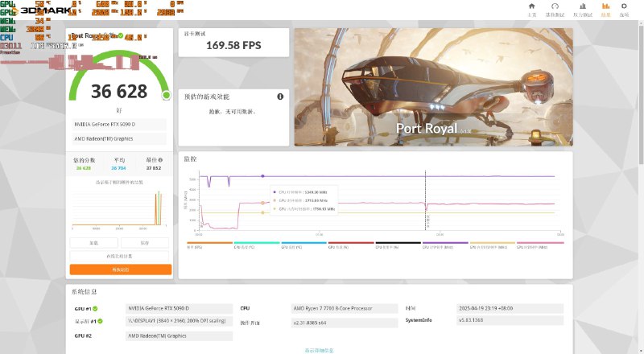The width and height of the screenshot is (644, 354).
Task: Select the orange Results chart icon
Action: [x=605, y=7]
